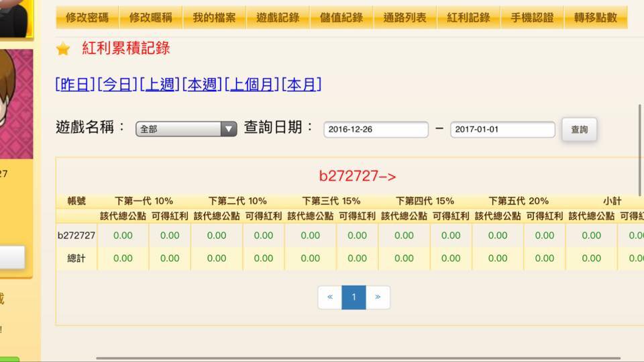Select the 通路列表 tab
Viewport: 644px width, 362px height.
(405, 18)
